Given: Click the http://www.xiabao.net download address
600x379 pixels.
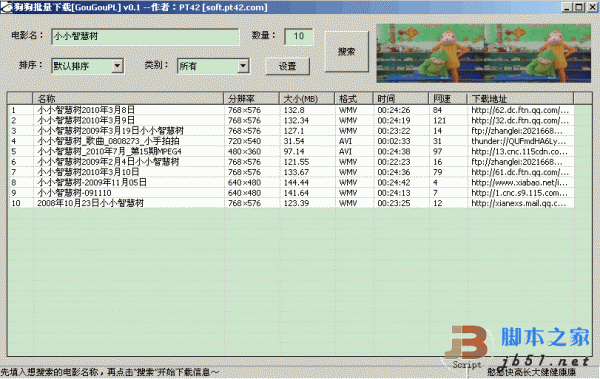Looking at the screenshot, I should pyautogui.click(x=520, y=183).
